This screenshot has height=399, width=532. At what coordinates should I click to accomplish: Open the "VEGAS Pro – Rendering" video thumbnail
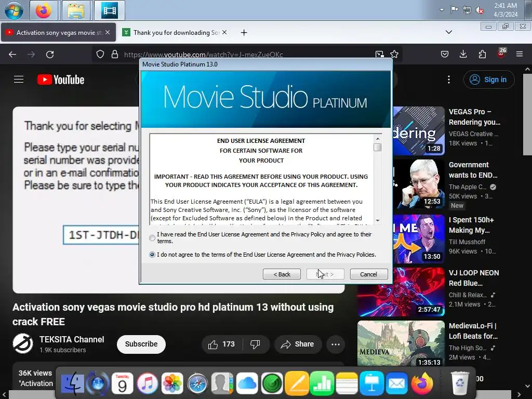point(419,131)
